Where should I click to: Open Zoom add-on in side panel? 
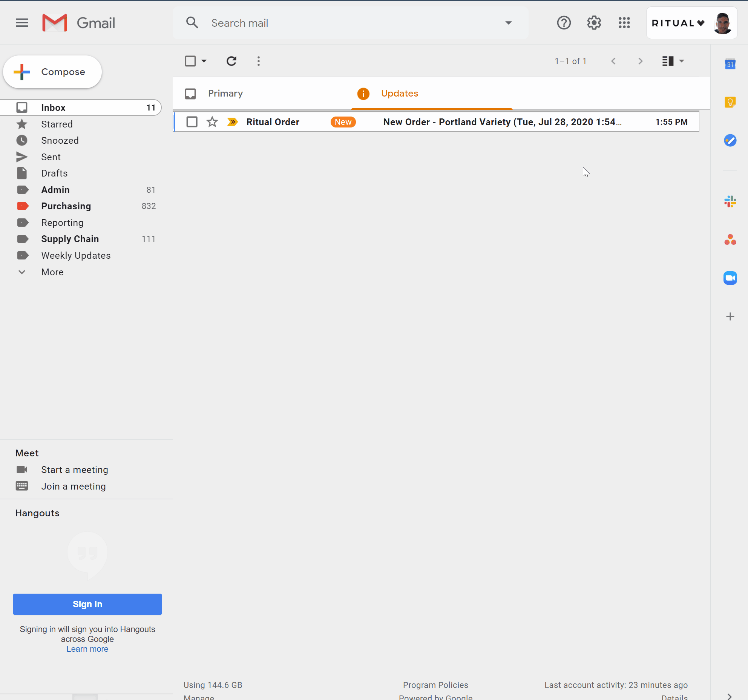(x=730, y=278)
